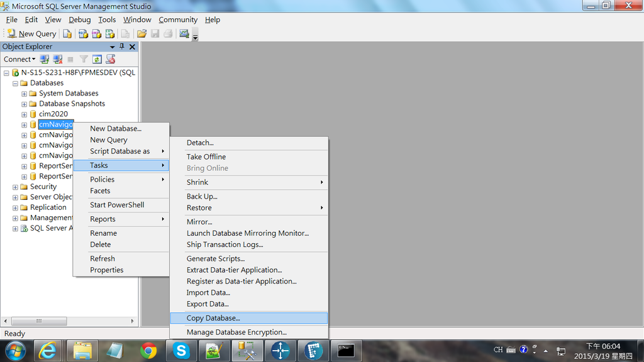Image resolution: width=644 pixels, height=362 pixels.
Task: Select the Replication folder
Action: click(48, 207)
